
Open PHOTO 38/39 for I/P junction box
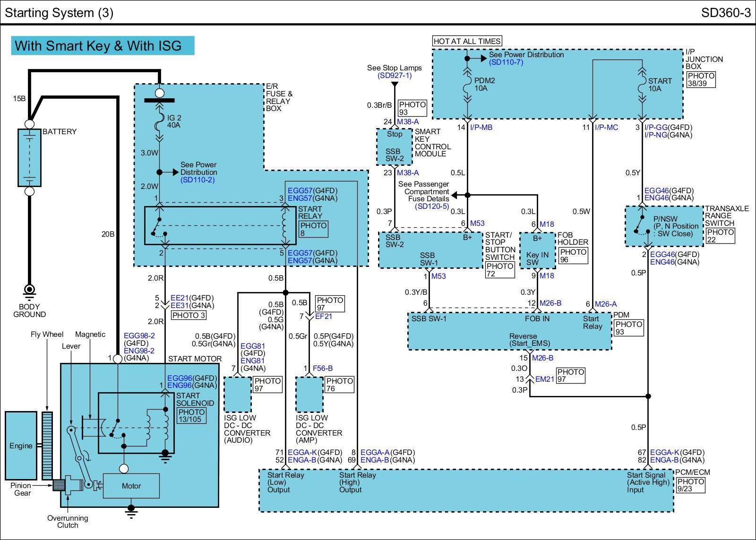[x=700, y=79]
